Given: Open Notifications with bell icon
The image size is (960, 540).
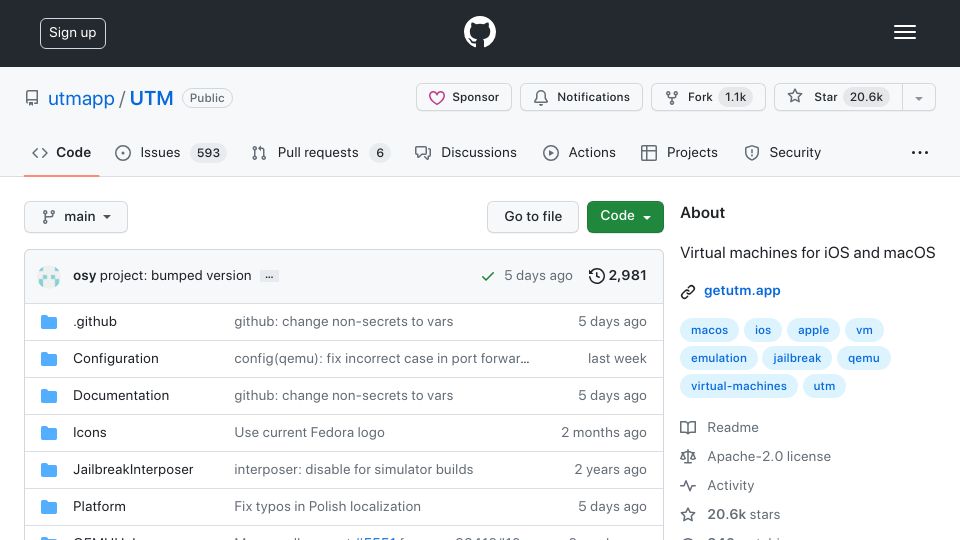Looking at the screenshot, I should coord(581,97).
